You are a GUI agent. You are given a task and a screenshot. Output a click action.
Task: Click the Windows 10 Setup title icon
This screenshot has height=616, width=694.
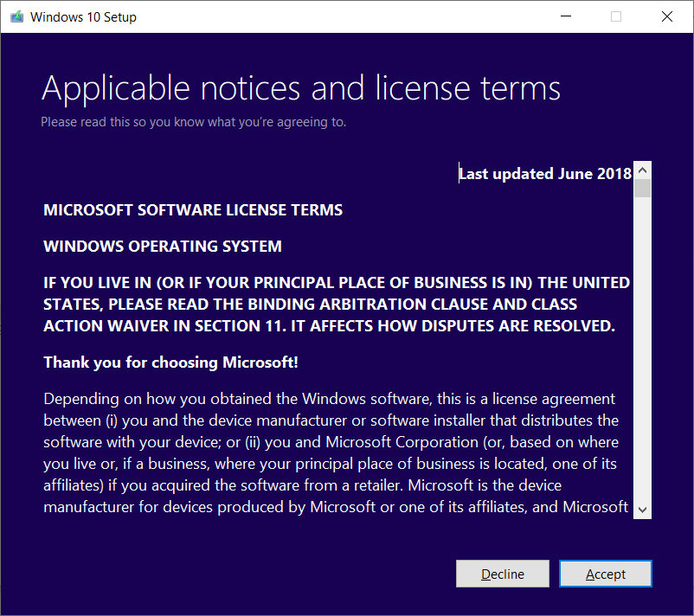tap(16, 16)
